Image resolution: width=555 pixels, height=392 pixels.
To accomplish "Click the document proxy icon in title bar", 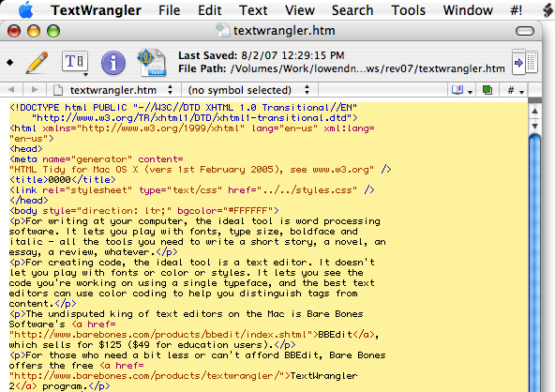I will pyautogui.click(x=223, y=31).
